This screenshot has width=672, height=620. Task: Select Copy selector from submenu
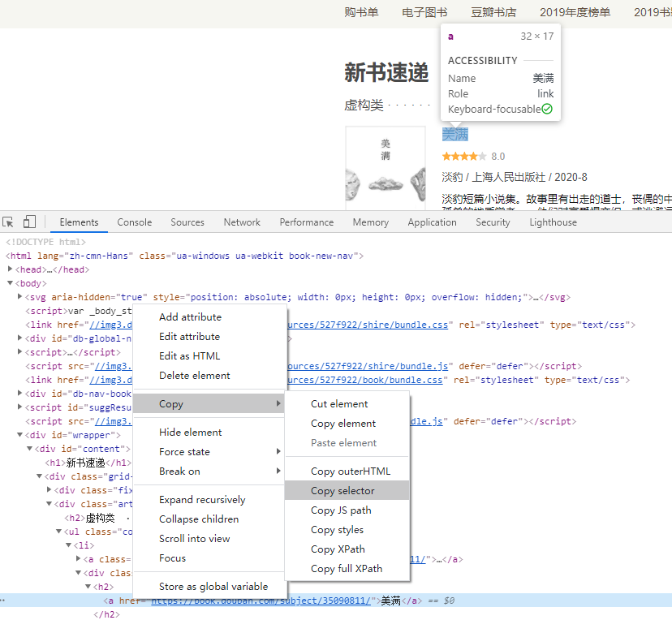[342, 491]
